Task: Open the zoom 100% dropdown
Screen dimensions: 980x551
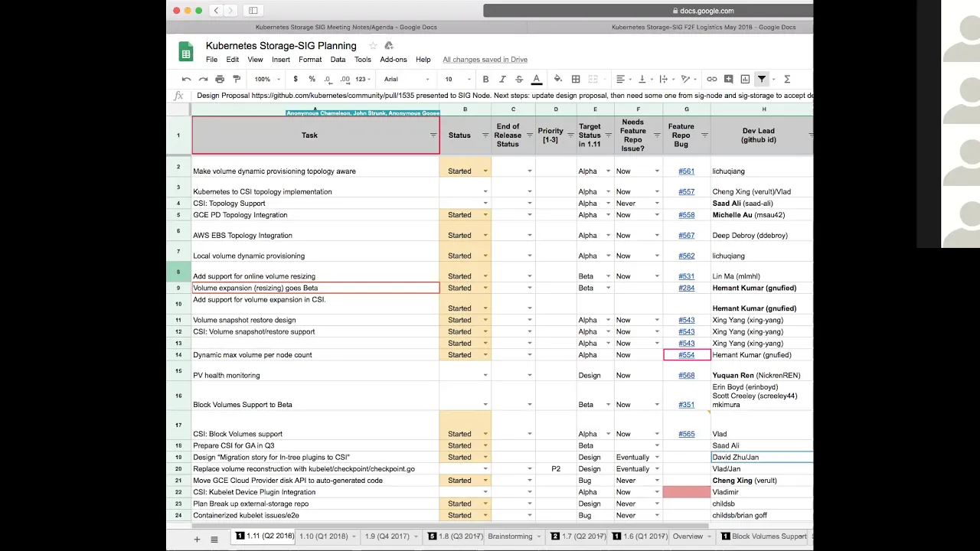Action: tap(267, 79)
